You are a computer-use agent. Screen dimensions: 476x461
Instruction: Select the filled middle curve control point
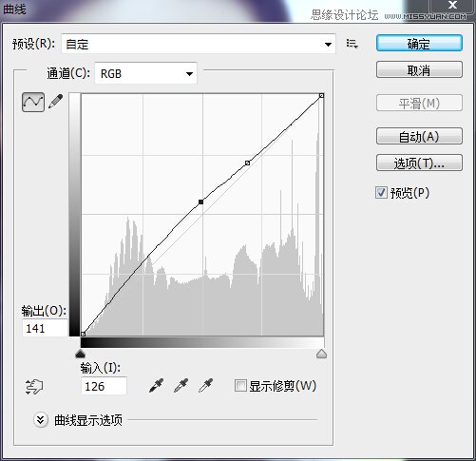tap(200, 202)
